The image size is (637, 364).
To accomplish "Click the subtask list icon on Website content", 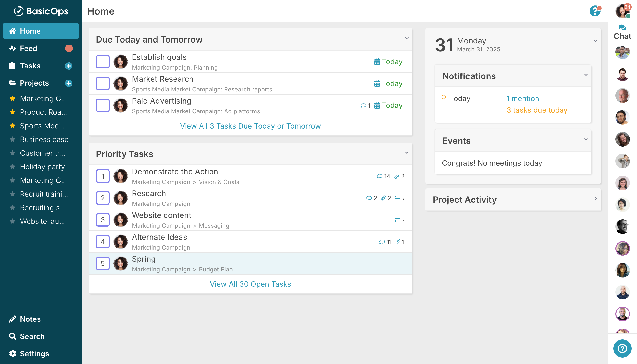I will [x=397, y=220].
